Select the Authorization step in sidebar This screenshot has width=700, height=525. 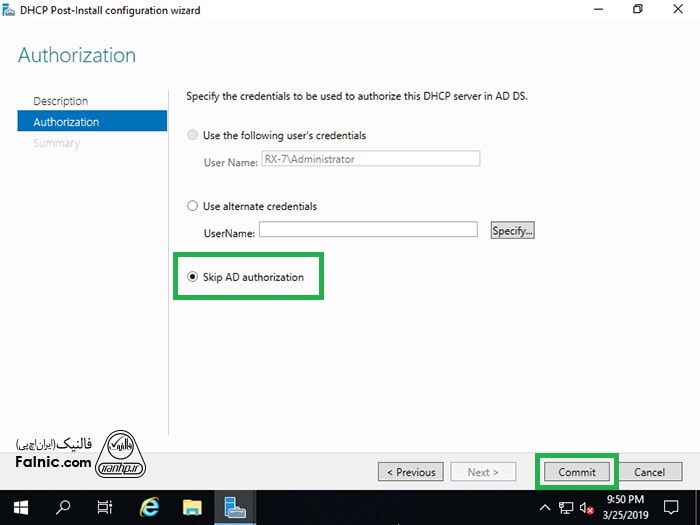[x=66, y=122]
